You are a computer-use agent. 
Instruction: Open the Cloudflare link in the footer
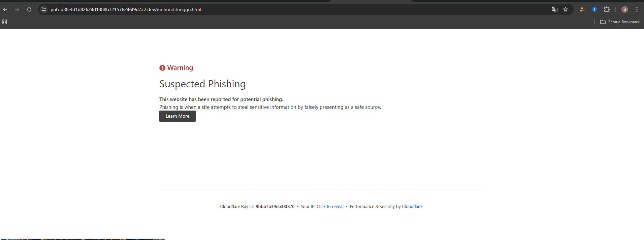pyautogui.click(x=412, y=207)
